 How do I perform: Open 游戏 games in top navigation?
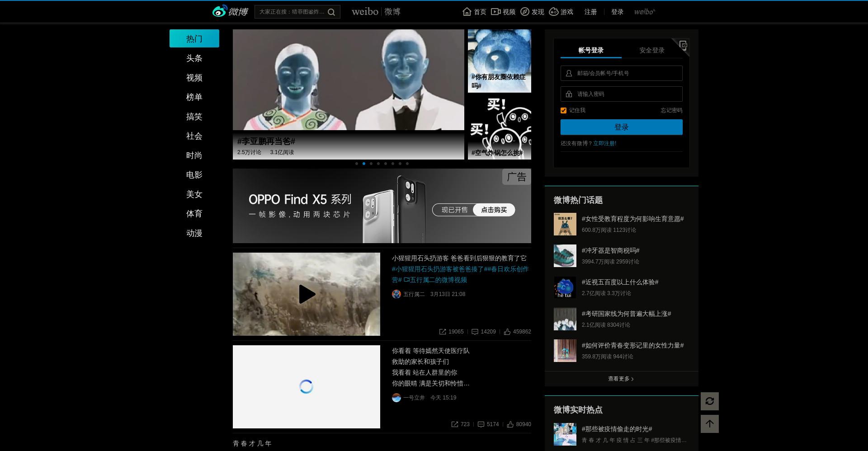point(561,12)
